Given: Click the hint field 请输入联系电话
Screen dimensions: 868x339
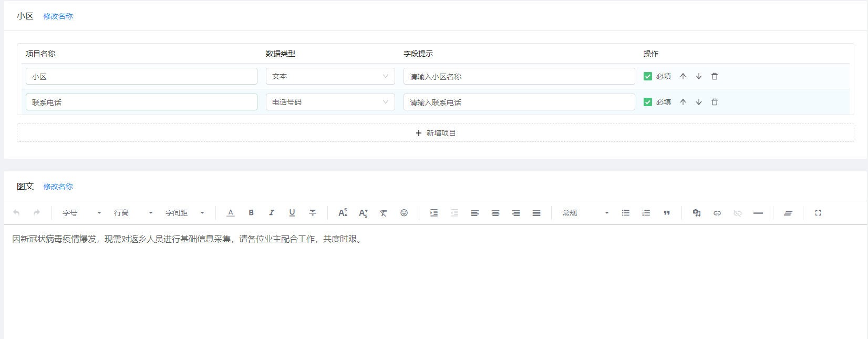Looking at the screenshot, I should 519,102.
